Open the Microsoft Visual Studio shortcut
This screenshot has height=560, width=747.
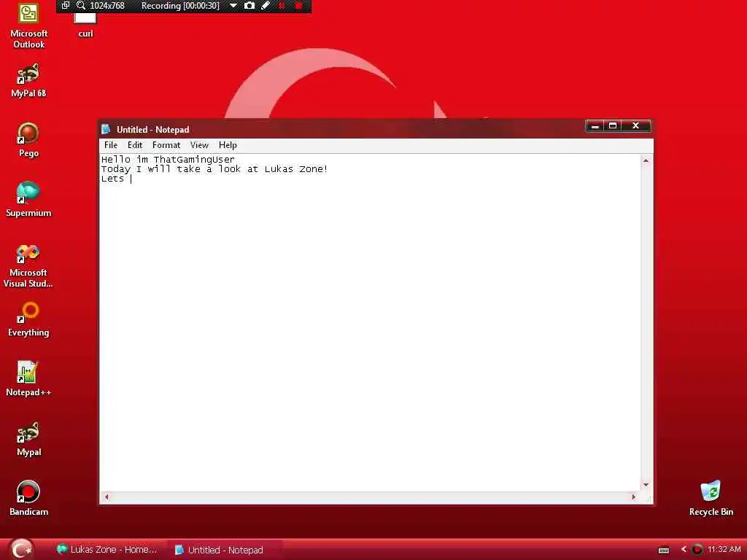[28, 265]
